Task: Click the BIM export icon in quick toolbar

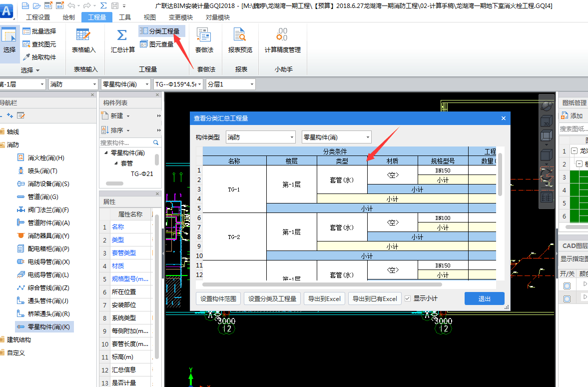Action: (x=59, y=5)
